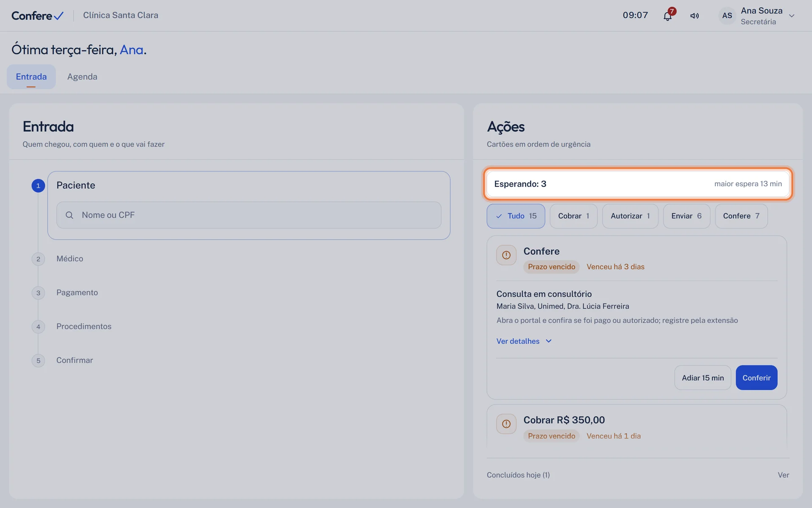812x508 pixels.
Task: Filter actions by Autorizar 1
Action: 630,216
